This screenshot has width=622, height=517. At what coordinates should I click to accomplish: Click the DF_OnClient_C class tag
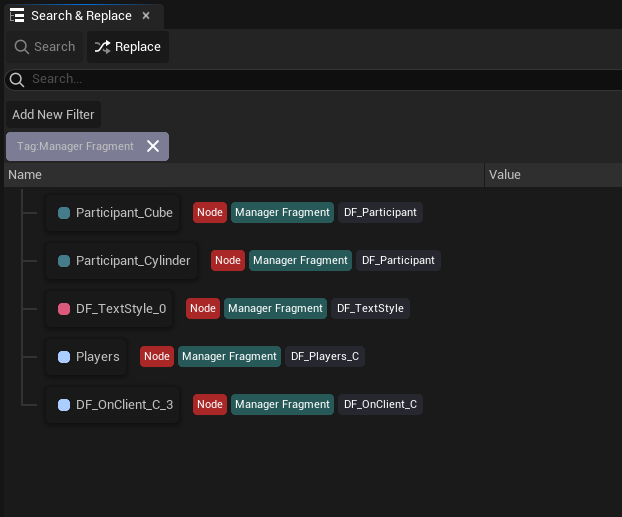(380, 404)
